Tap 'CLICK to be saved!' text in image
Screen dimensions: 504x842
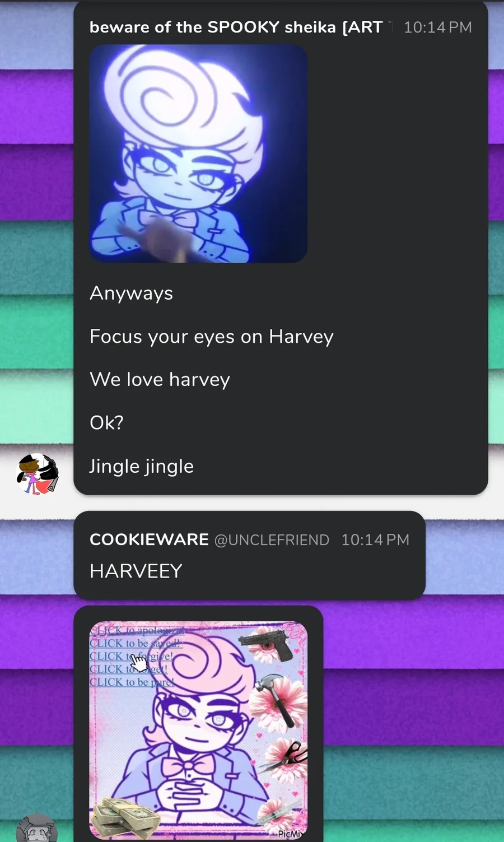click(x=136, y=643)
